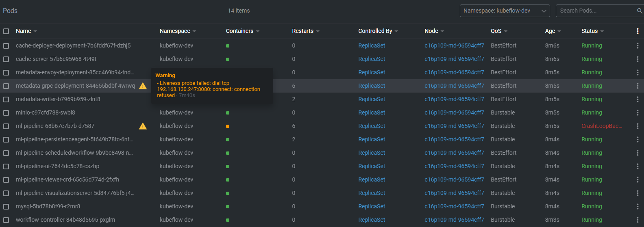Select checkbox for cache-deployer-deployment pod

click(6, 46)
